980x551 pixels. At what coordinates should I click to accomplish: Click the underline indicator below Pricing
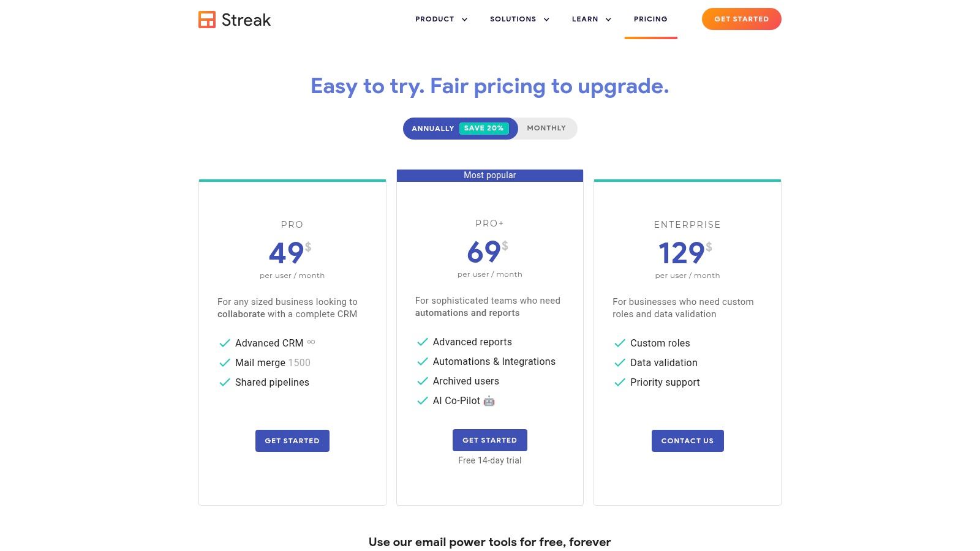click(x=650, y=37)
